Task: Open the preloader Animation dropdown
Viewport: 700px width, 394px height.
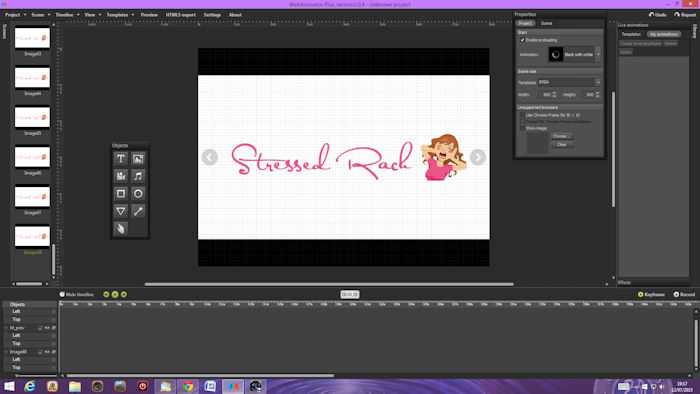Action: [x=598, y=54]
